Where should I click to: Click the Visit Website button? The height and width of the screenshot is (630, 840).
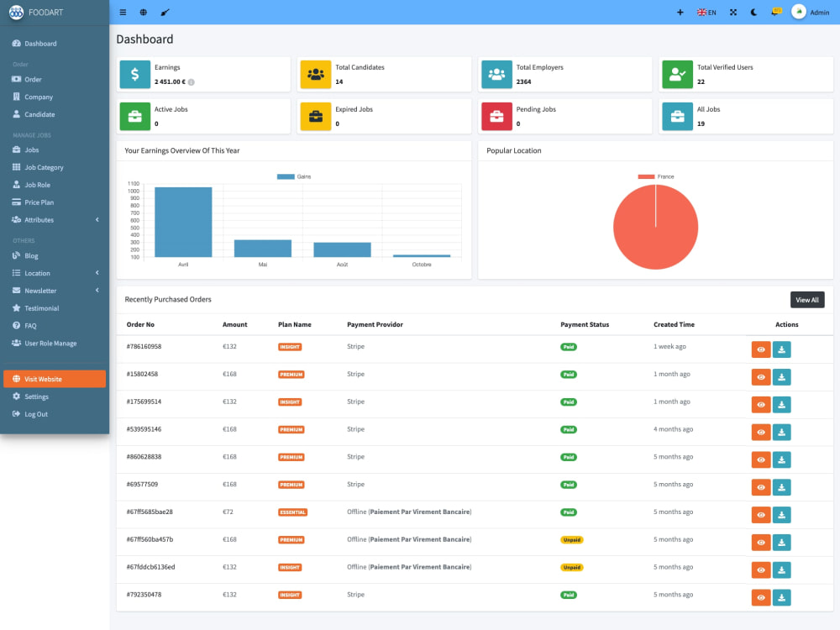click(55, 379)
